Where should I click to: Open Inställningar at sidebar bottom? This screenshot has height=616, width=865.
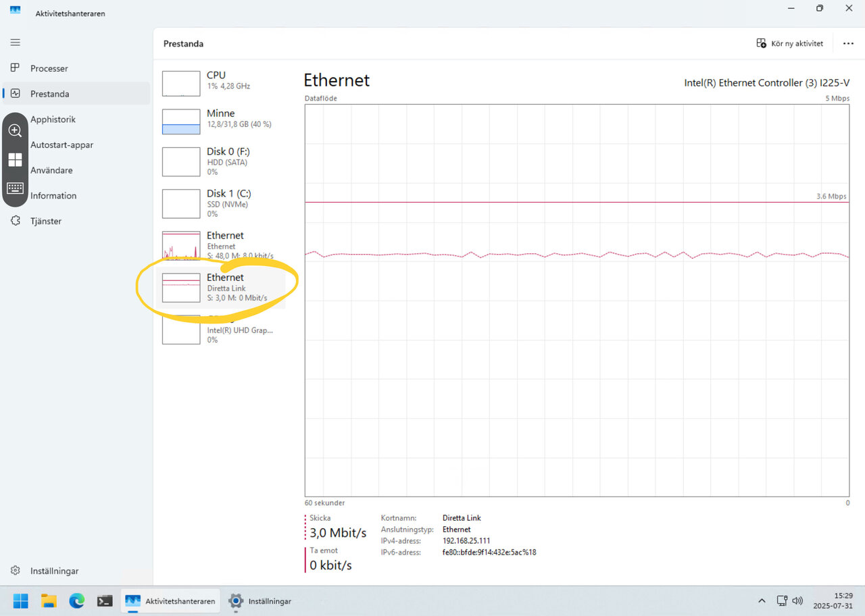(x=54, y=571)
